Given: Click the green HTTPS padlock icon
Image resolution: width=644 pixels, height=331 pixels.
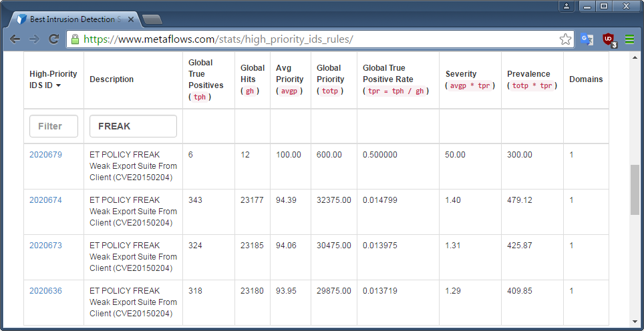Looking at the screenshot, I should pos(75,39).
